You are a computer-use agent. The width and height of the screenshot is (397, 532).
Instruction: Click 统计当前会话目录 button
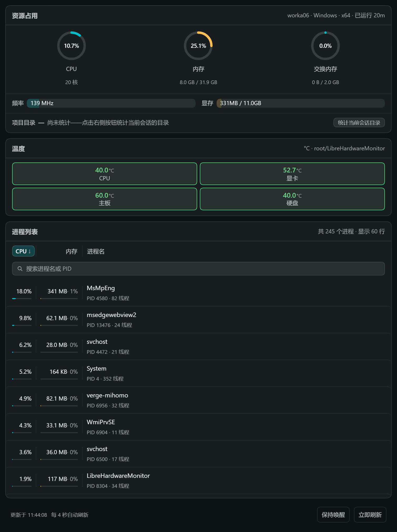359,123
